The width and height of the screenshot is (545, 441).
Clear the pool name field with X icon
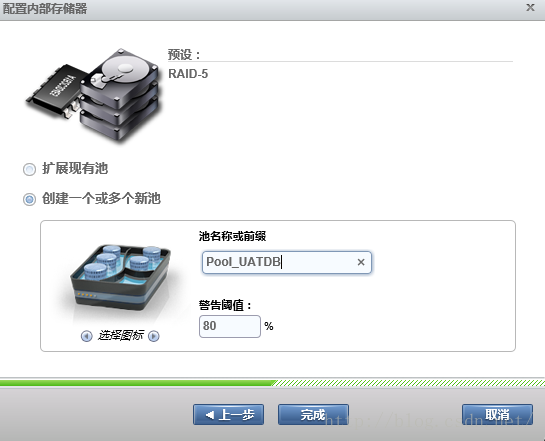click(361, 262)
